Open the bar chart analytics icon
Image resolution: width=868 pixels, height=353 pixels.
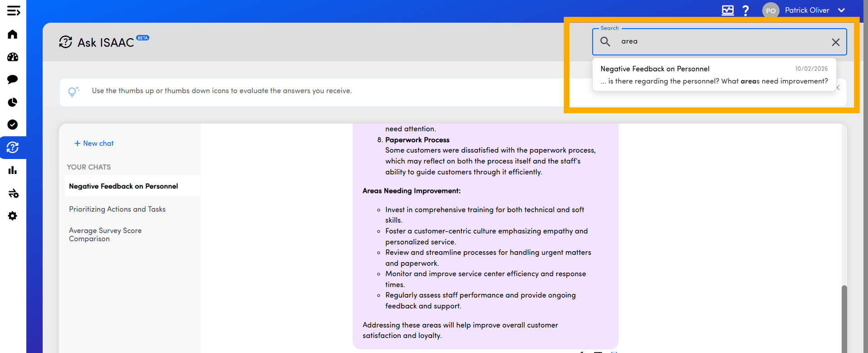coord(13,170)
